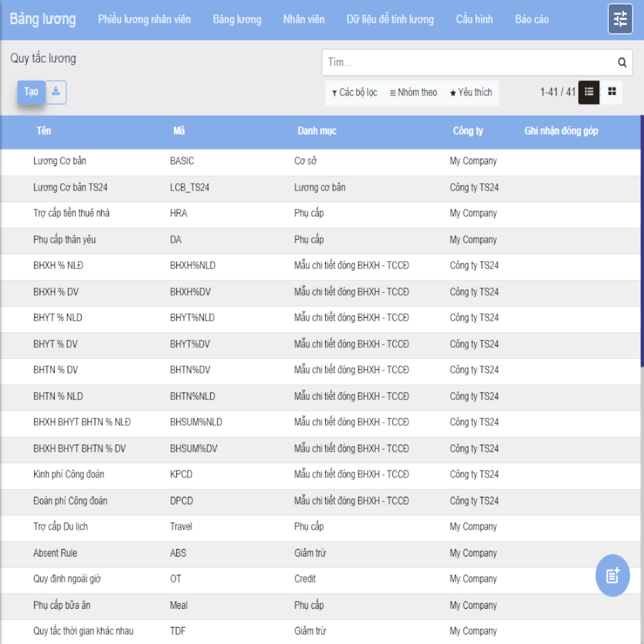Switch to list view icon
This screenshot has width=644, height=644.
(x=589, y=92)
